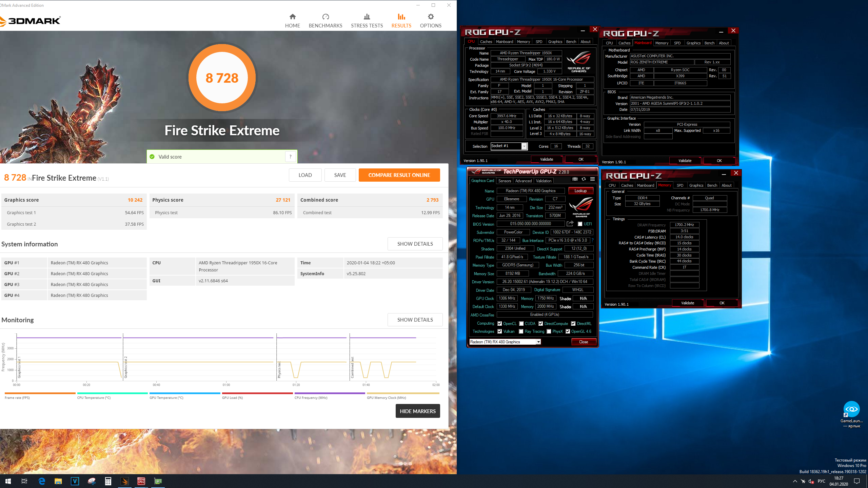This screenshot has width=868, height=488.
Task: Take a GPU-Z screenshot with the camera icon
Action: tap(575, 179)
